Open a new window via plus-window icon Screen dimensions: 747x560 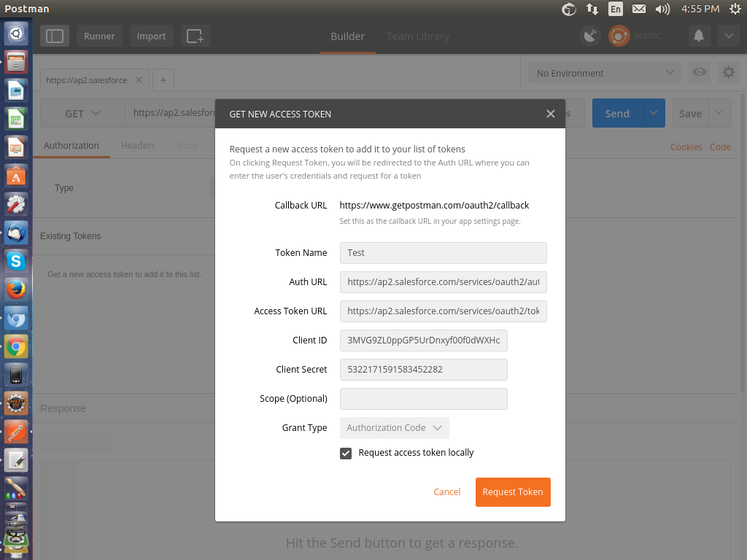coord(196,36)
